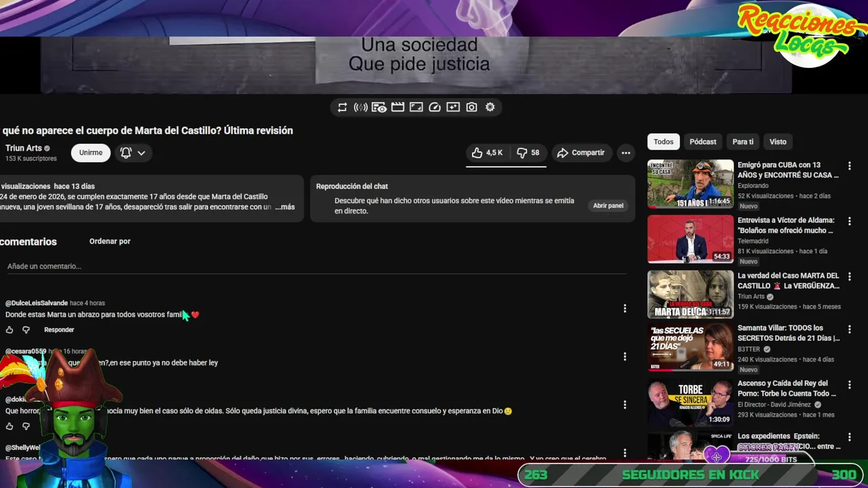
Task: Open menu for the ShellyWel comment
Action: [x=625, y=452]
